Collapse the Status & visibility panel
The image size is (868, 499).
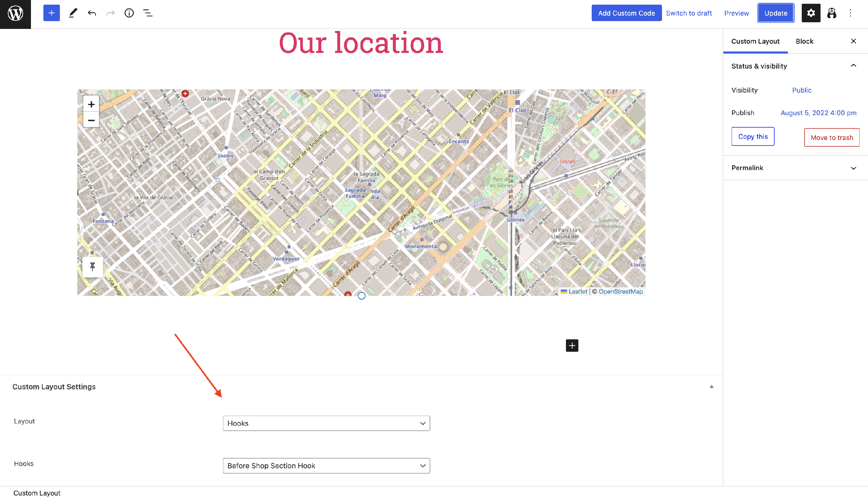pyautogui.click(x=853, y=66)
